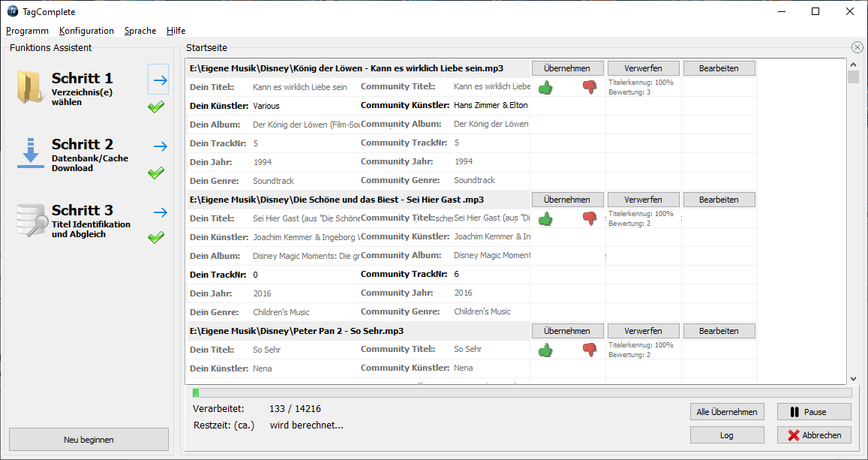
Task: Click the Dein TrackNr value '0'
Action: click(x=255, y=275)
